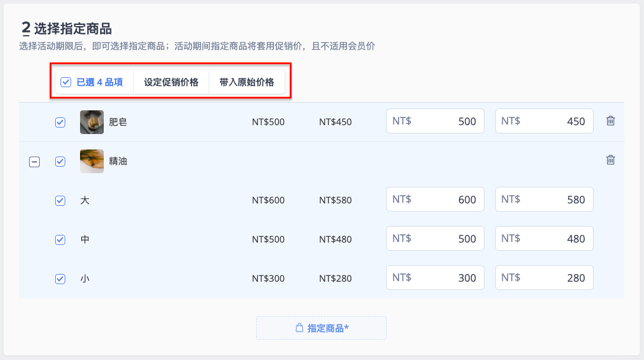Image resolution: width=644 pixels, height=360 pixels.
Task: Toggle the 中 variant checkbox
Action: pos(60,240)
